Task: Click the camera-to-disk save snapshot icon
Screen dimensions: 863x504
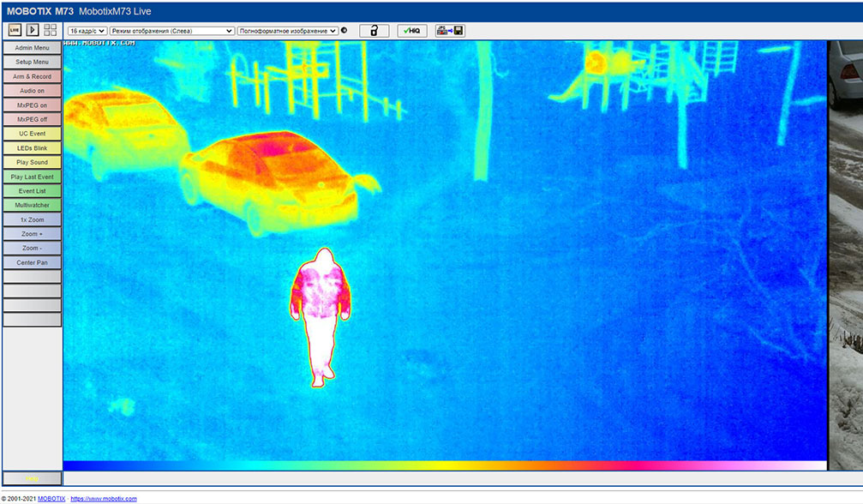Action: [450, 31]
